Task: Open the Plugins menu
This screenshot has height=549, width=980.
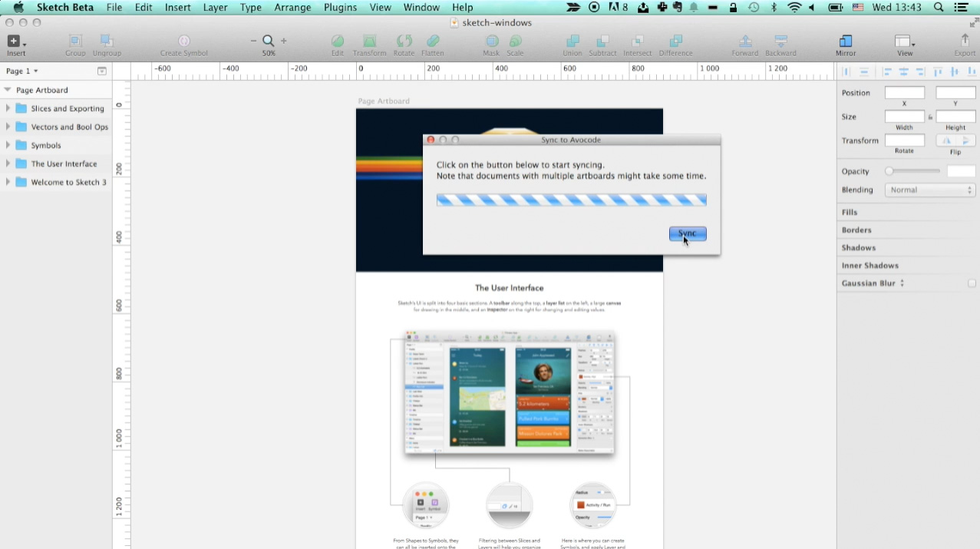Action: [x=340, y=7]
